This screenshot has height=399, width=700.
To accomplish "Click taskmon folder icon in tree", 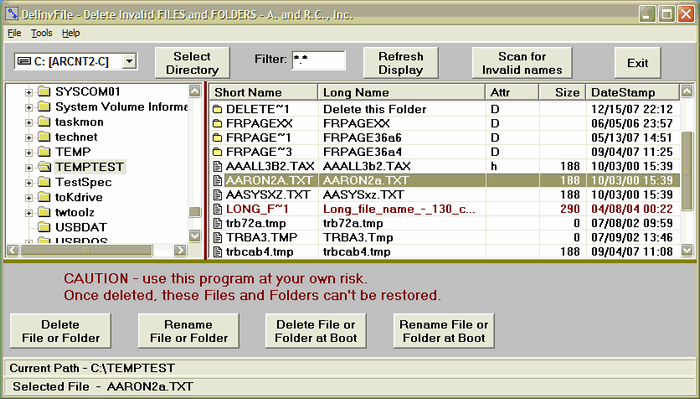I will [x=44, y=122].
